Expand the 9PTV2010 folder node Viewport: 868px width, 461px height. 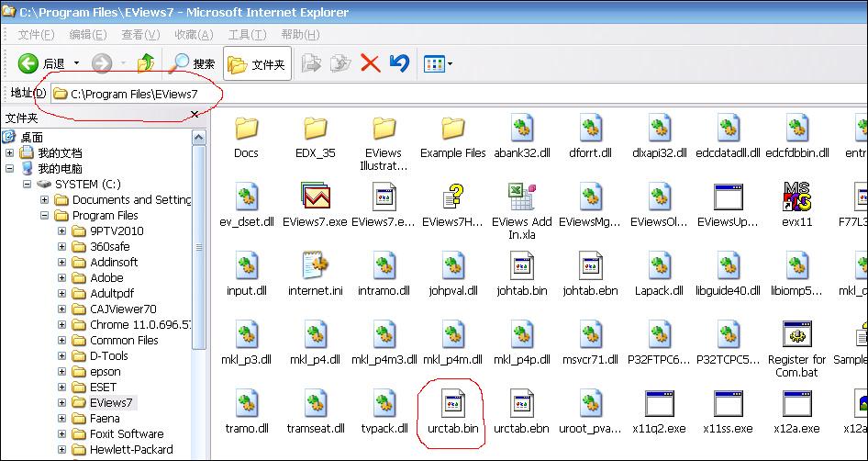click(62, 230)
